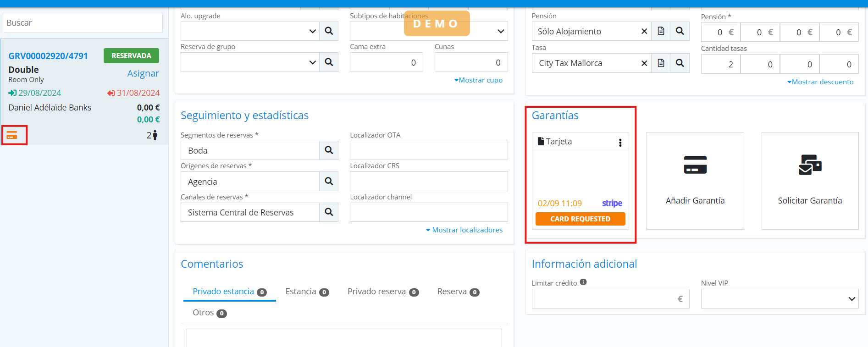The height and width of the screenshot is (347, 868).
Task: Click the orange card icon in reservation sidebar
Action: click(12, 135)
